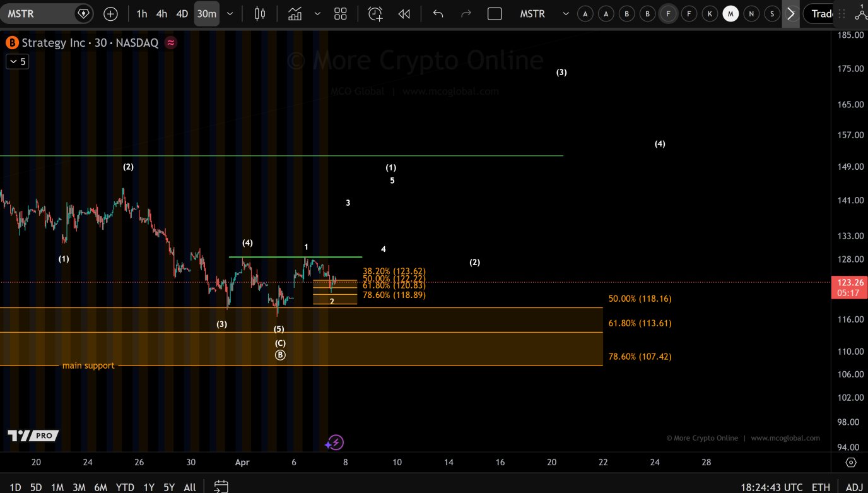This screenshot has width=868, height=493.
Task: Undo the last chart action
Action: click(438, 14)
